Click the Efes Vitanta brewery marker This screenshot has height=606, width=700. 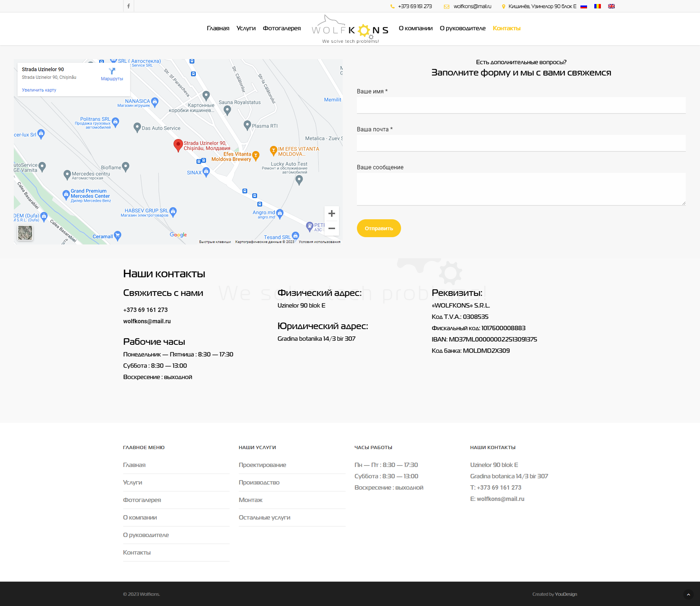[x=256, y=155]
